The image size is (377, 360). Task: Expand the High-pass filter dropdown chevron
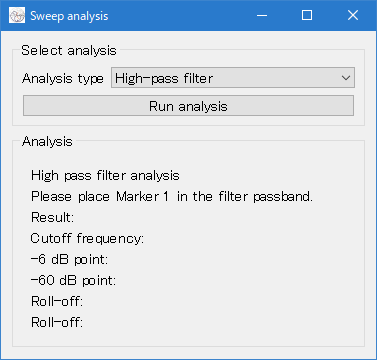click(346, 78)
